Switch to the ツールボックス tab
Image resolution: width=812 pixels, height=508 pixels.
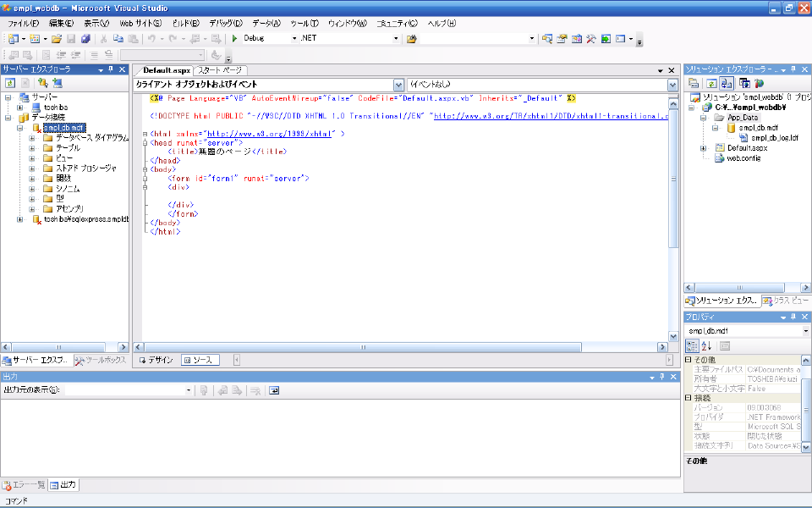pos(101,360)
